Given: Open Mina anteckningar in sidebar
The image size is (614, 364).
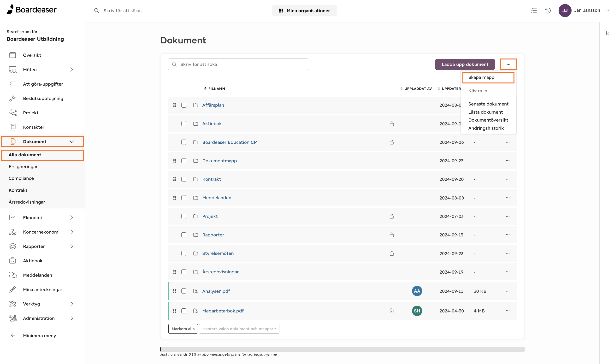Looking at the screenshot, I should click(43, 289).
